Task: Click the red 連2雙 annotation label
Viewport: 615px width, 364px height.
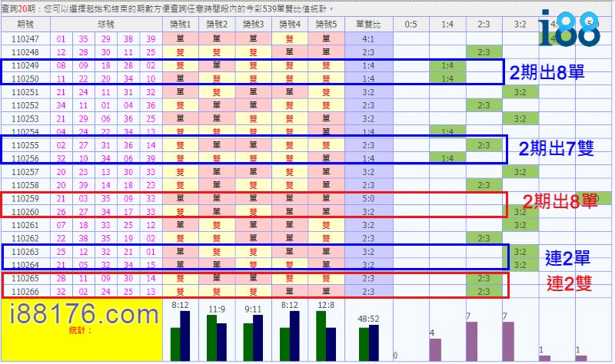Action: pos(568,283)
